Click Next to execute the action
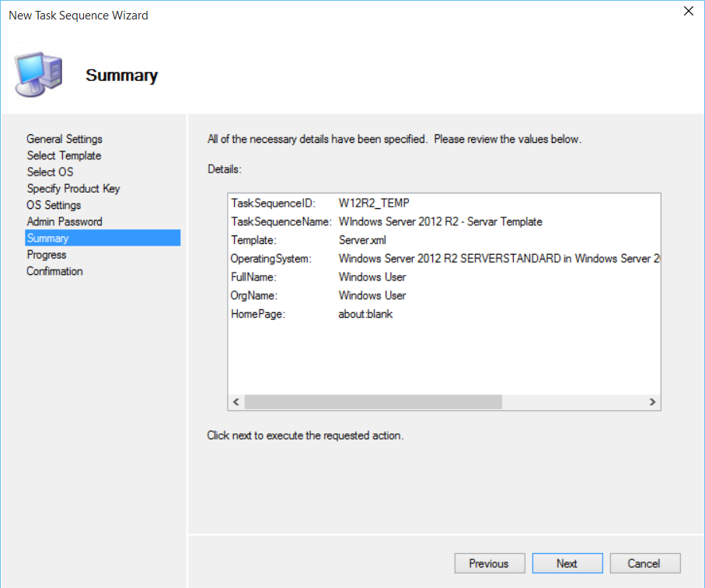The image size is (705, 588). [x=567, y=564]
